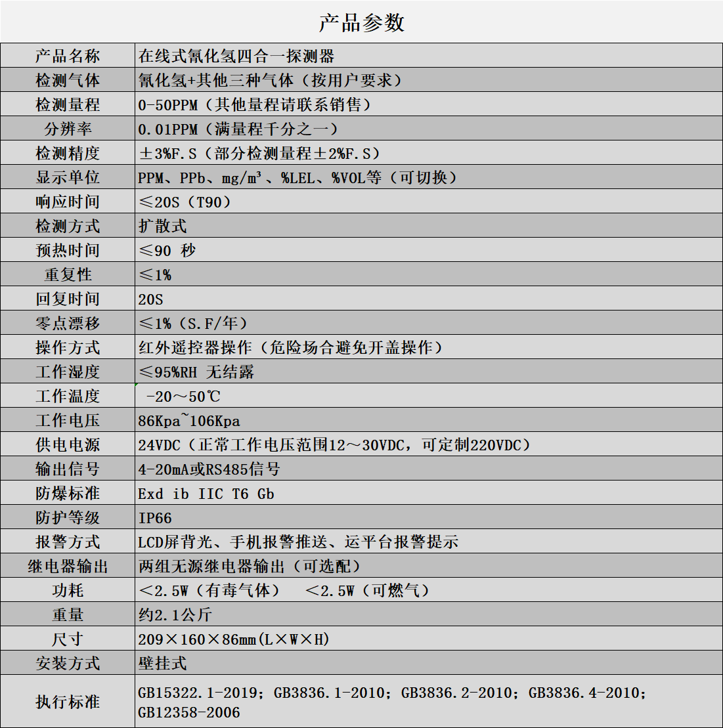This screenshot has width=723, height=728.
Task: Click the -20～50℃ value cell
Action: tap(429, 396)
